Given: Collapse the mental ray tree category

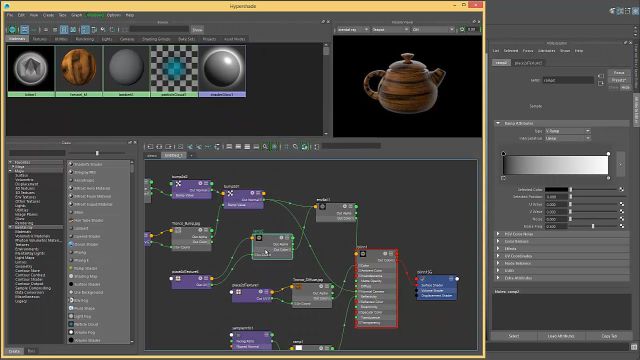Looking at the screenshot, I should coord(11,227).
